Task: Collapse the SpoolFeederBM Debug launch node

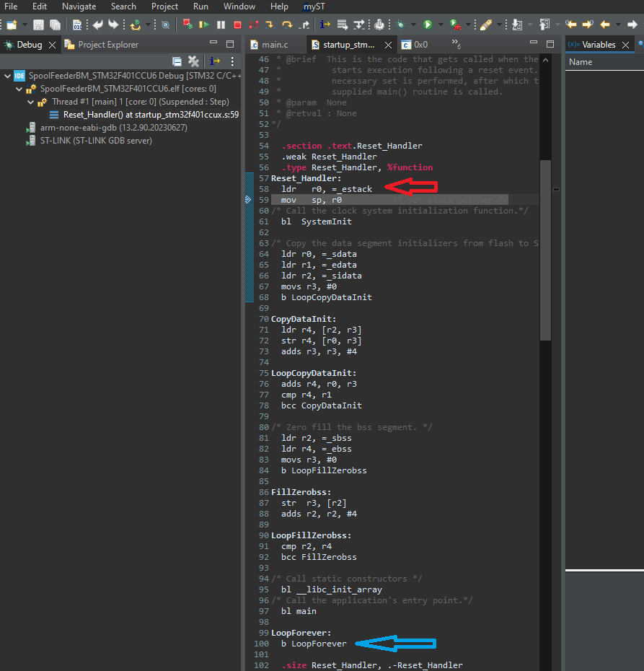Action: tap(7, 76)
